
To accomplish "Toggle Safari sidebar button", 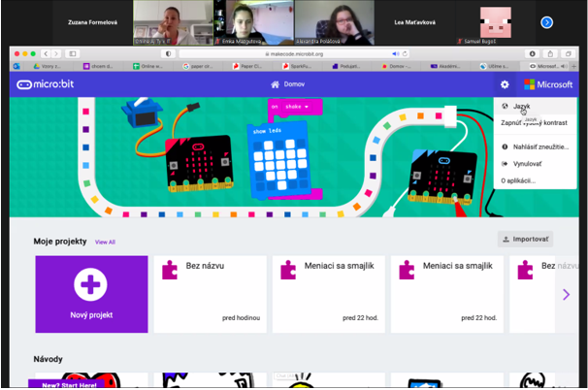I will (x=73, y=54).
